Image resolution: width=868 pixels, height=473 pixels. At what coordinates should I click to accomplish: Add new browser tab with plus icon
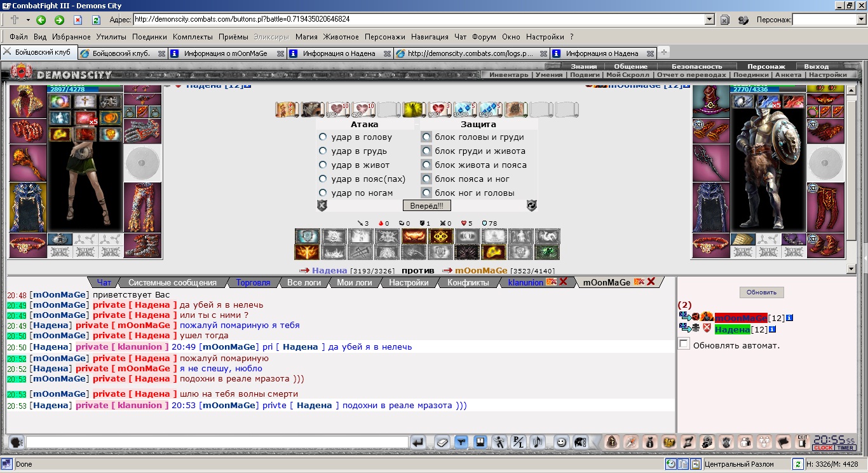[664, 52]
